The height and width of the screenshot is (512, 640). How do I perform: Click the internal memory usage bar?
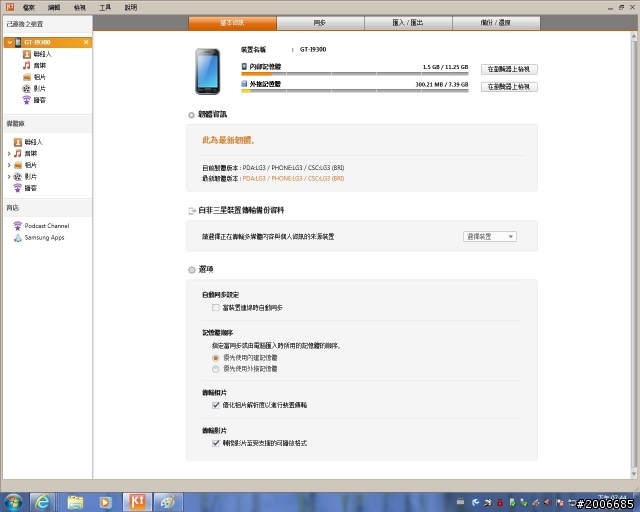pos(355,74)
